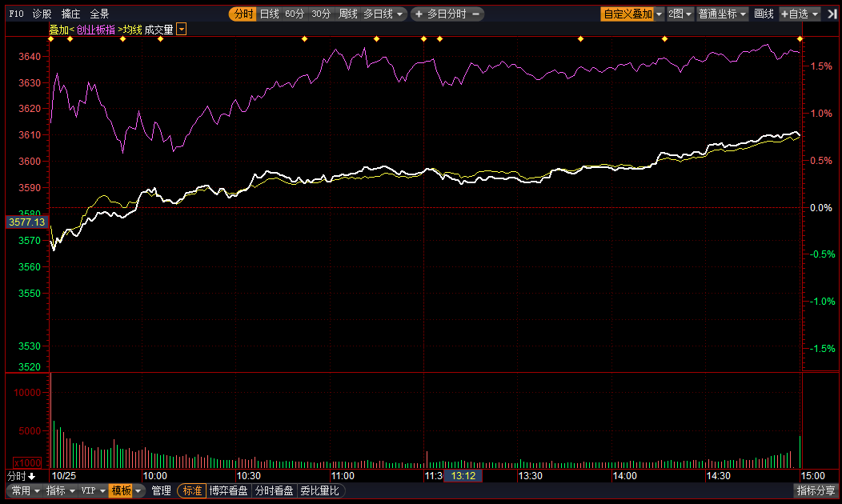This screenshot has height=504, width=842.
Task: Click the 自定义叠加 overlay button
Action: [627, 14]
